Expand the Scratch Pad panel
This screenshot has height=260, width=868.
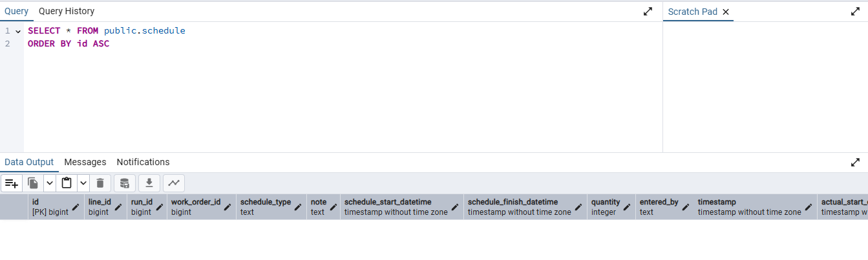pos(855,12)
